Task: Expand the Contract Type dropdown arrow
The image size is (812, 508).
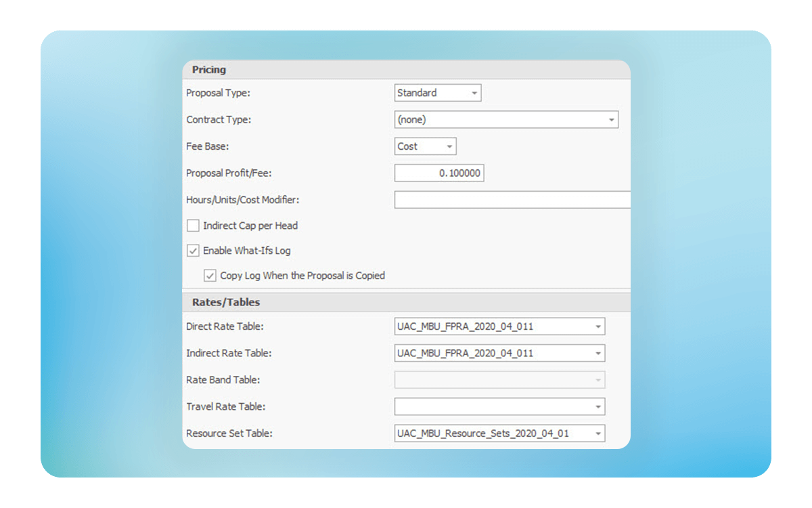Action: 611,120
